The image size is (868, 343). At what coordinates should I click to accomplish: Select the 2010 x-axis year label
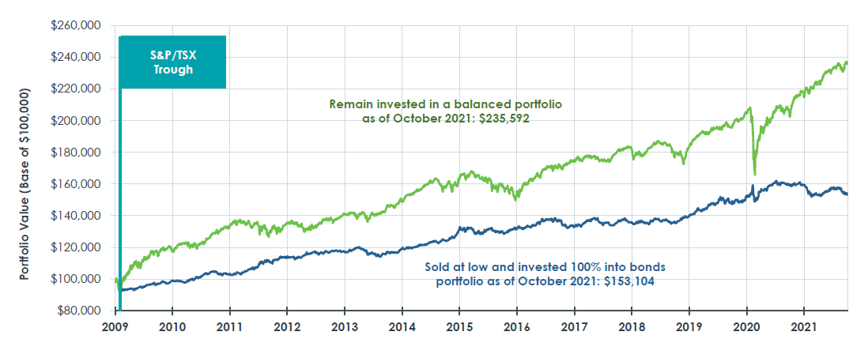(172, 326)
